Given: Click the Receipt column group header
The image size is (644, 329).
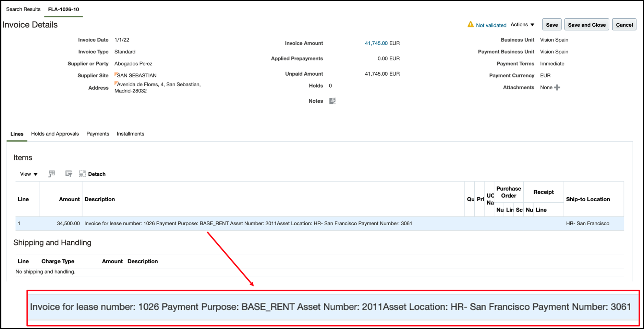Looking at the screenshot, I should click(543, 192).
